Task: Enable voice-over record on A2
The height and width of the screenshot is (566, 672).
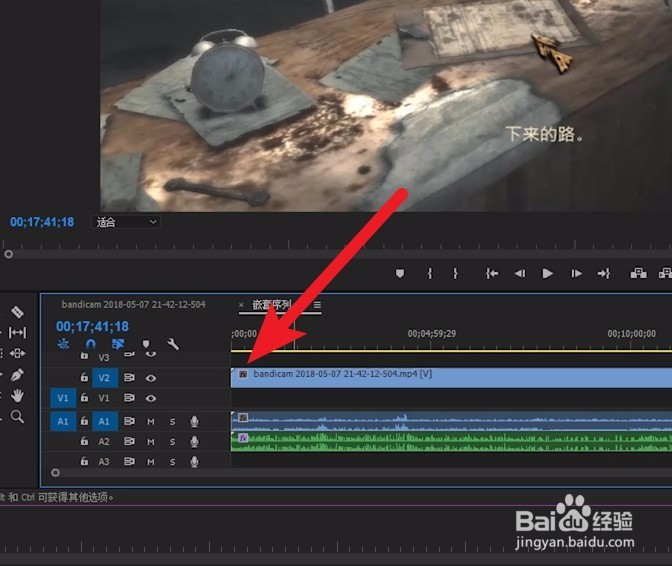Action: click(x=194, y=442)
